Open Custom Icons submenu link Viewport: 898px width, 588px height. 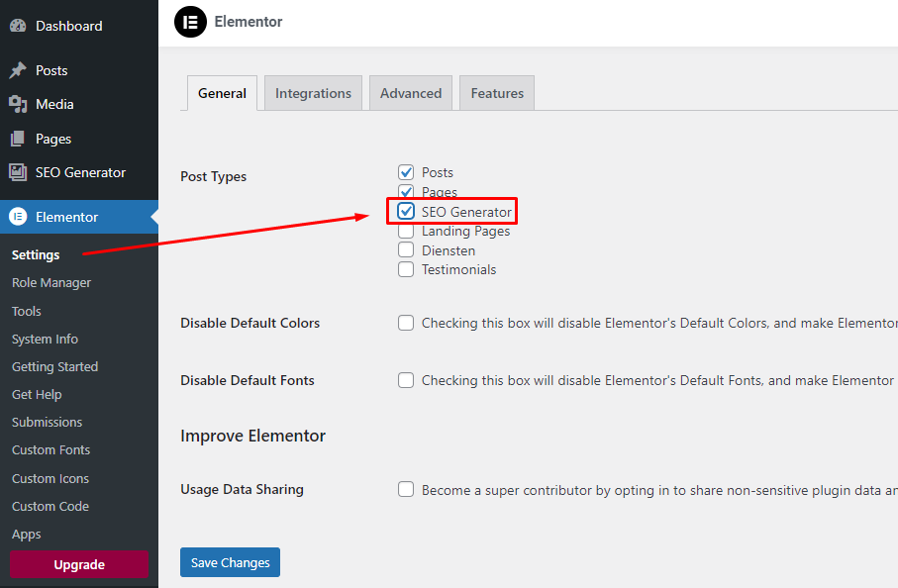50,478
